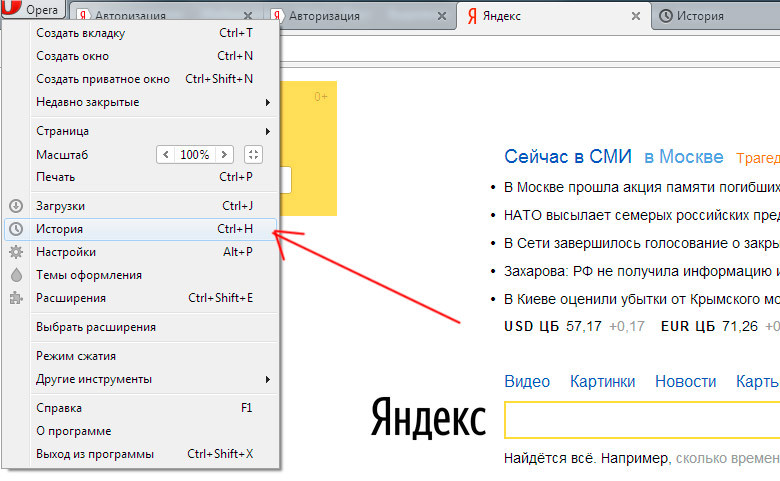Click the fullscreen icon beside zoom controls
Viewport: 780px width, 481px height.
pyautogui.click(x=253, y=155)
